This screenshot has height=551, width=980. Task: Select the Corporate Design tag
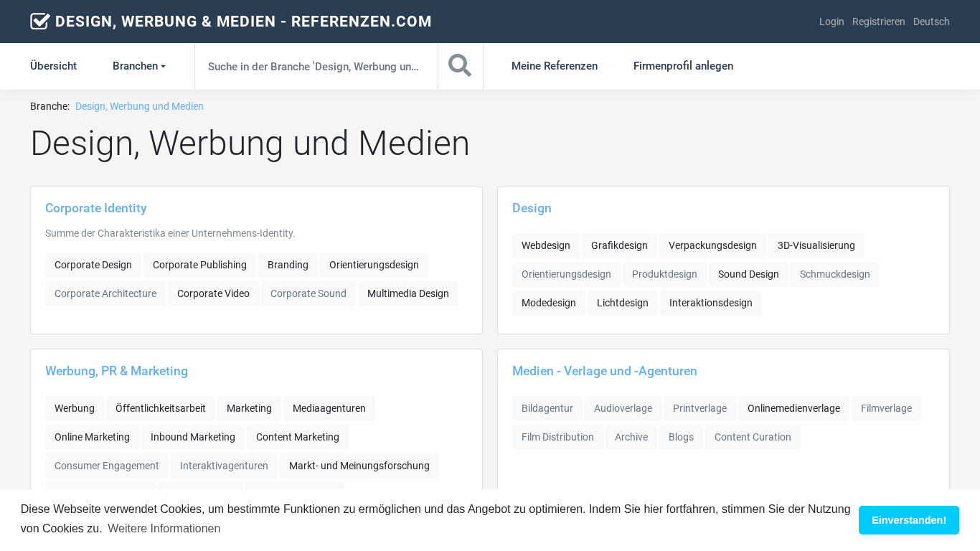point(93,265)
